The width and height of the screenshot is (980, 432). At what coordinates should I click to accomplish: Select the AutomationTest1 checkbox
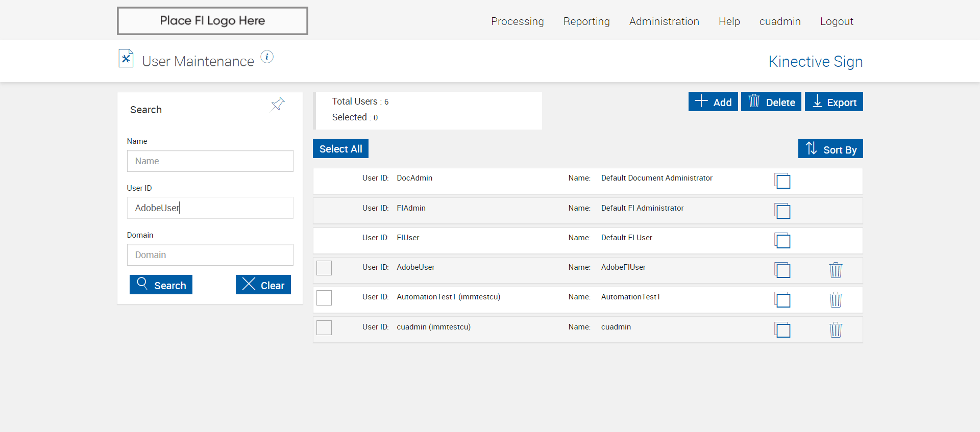click(x=324, y=297)
